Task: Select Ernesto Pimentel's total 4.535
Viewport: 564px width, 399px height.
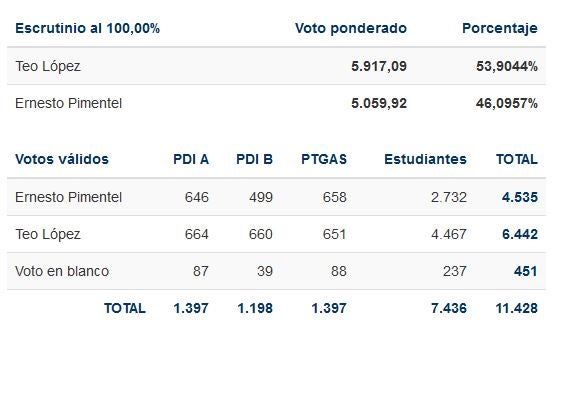Action: point(520,197)
